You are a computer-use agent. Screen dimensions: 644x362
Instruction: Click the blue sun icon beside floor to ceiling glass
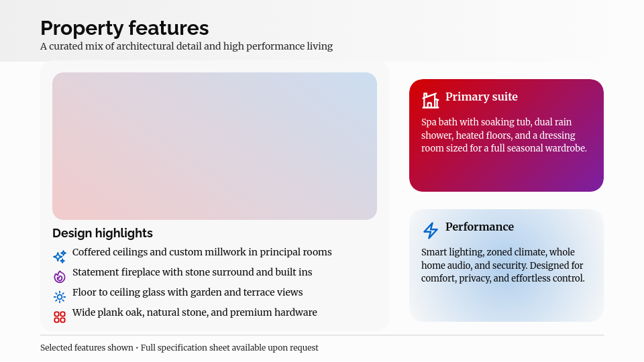coord(60,296)
